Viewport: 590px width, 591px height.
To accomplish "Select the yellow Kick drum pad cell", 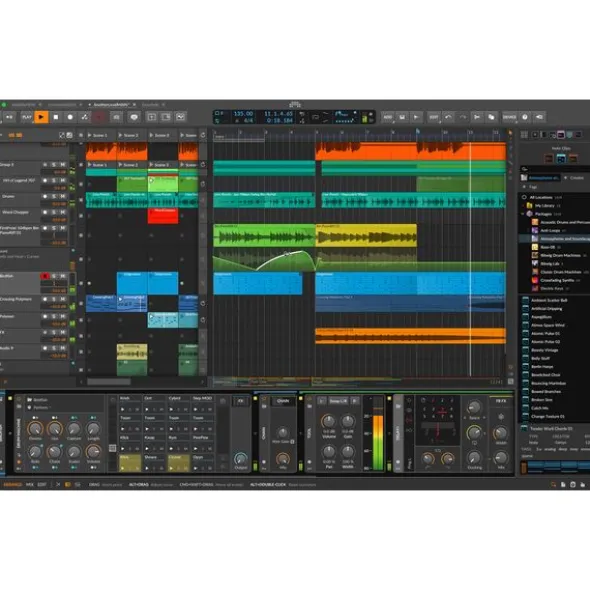I will (x=130, y=463).
